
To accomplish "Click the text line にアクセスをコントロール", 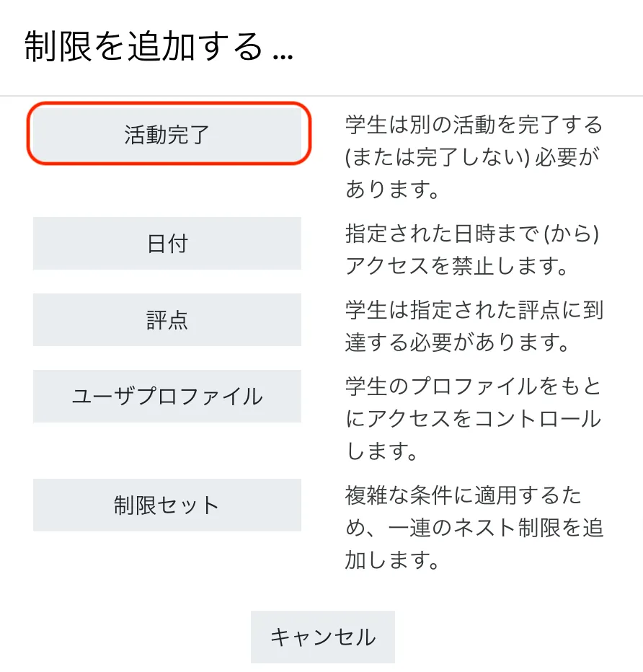I will click(473, 419).
